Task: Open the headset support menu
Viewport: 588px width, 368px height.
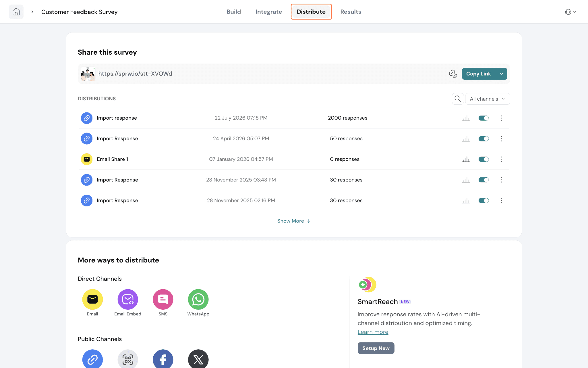Action: 570,12
